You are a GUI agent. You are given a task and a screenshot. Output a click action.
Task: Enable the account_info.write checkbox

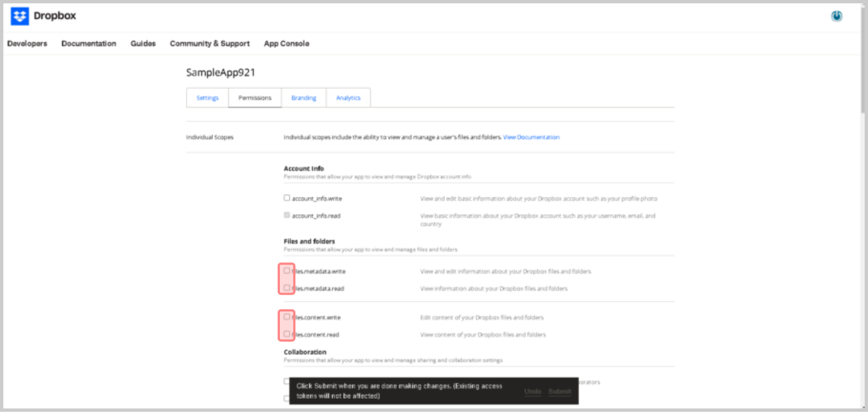coord(287,197)
